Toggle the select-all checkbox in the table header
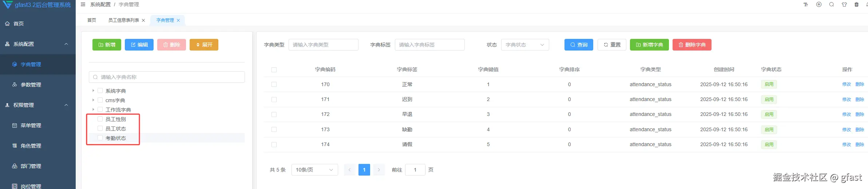Screen dimensions: 868x189 click(274, 69)
